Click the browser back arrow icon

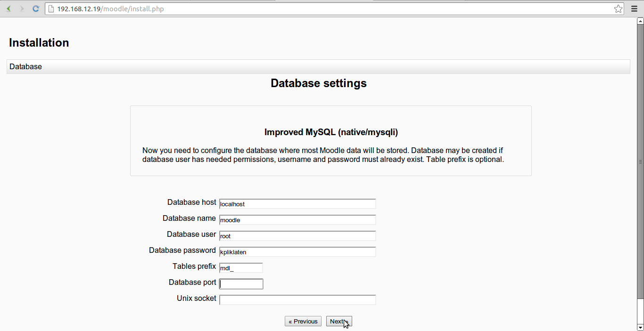point(8,8)
